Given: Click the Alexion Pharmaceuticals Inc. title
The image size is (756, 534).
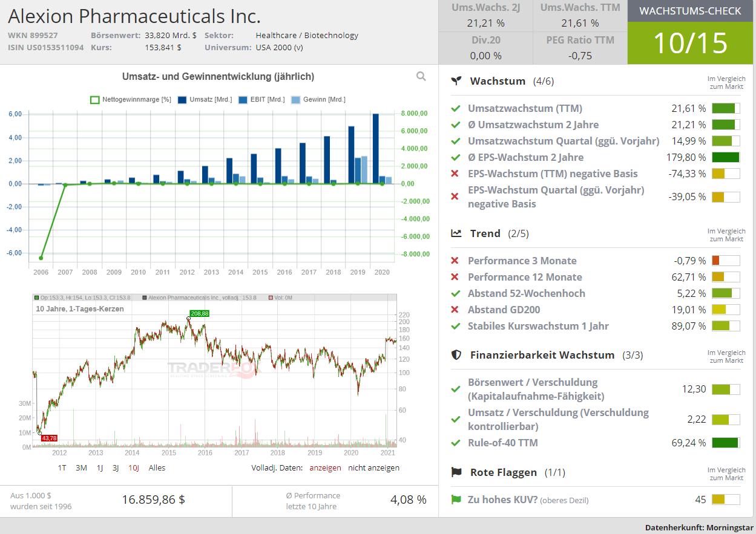Looking at the screenshot, I should coord(134,16).
